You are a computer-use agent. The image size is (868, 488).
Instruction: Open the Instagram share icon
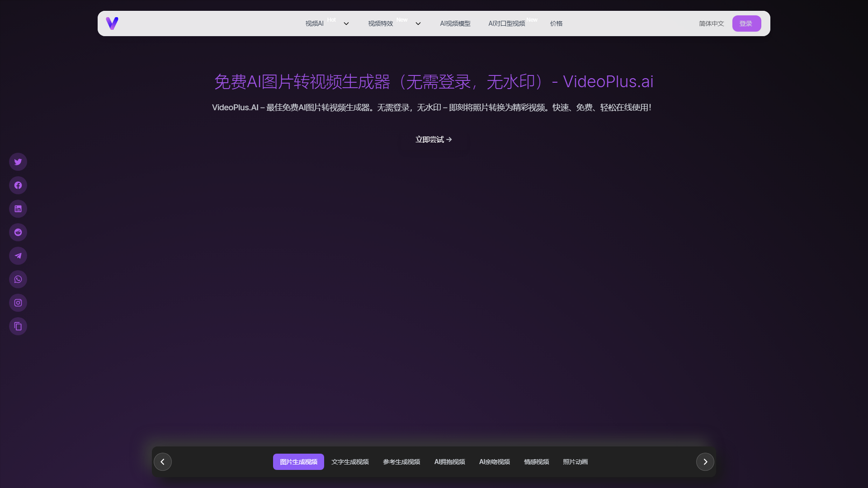pyautogui.click(x=18, y=303)
